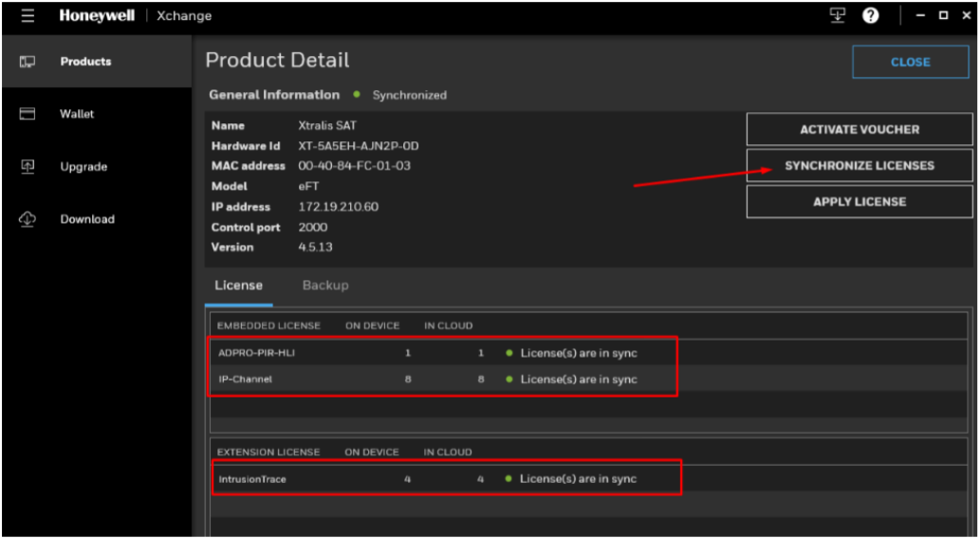
Task: Click the Product Detail heading
Action: pyautogui.click(x=278, y=60)
